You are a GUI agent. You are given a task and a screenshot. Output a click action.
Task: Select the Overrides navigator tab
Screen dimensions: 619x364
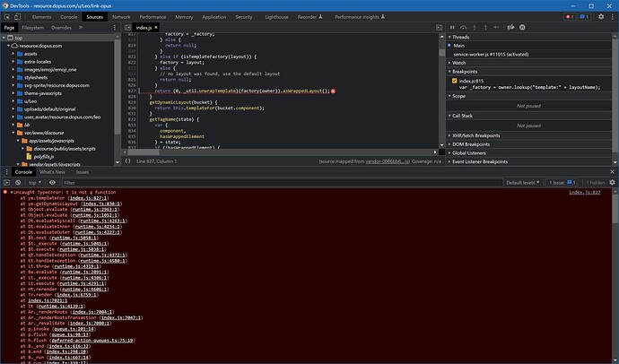(61, 28)
